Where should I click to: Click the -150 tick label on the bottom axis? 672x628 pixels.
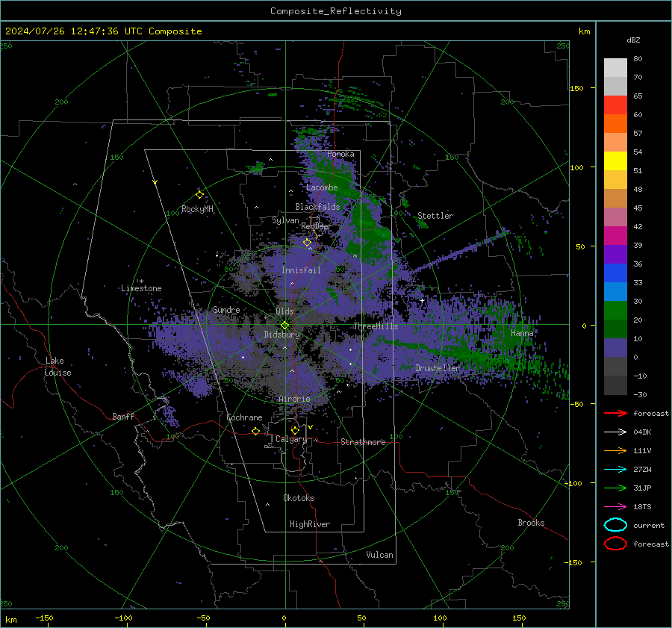(x=44, y=618)
